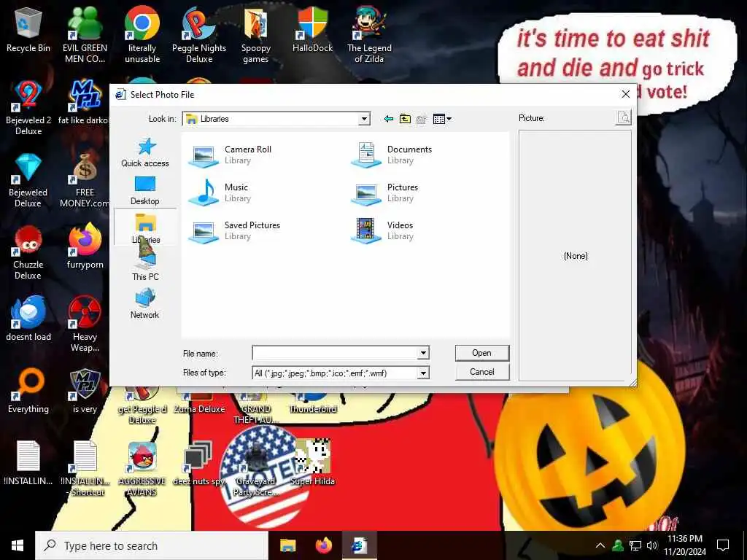Select the doesnt load Thunderbird shortcut
The image size is (747, 560).
tap(28, 318)
